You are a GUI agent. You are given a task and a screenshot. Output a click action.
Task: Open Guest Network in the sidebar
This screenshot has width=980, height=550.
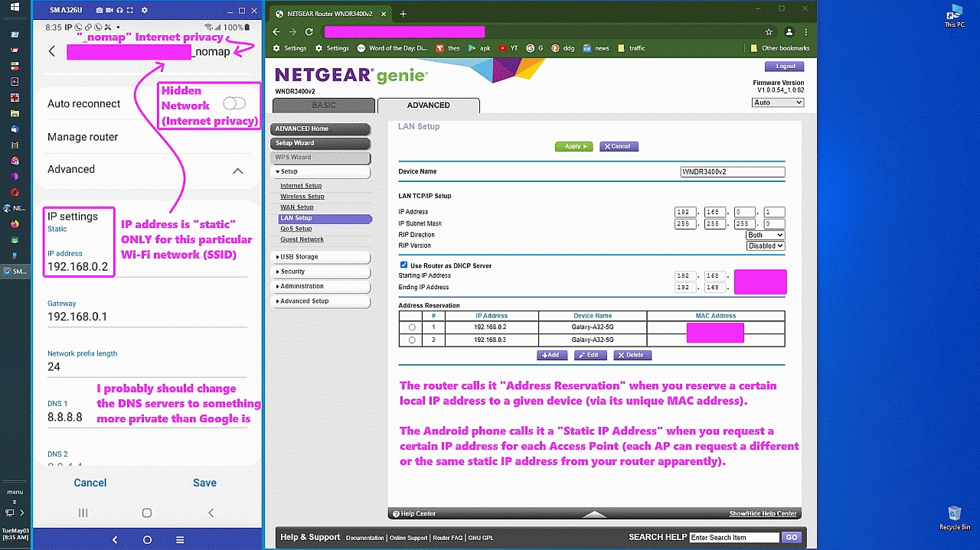[x=302, y=239]
